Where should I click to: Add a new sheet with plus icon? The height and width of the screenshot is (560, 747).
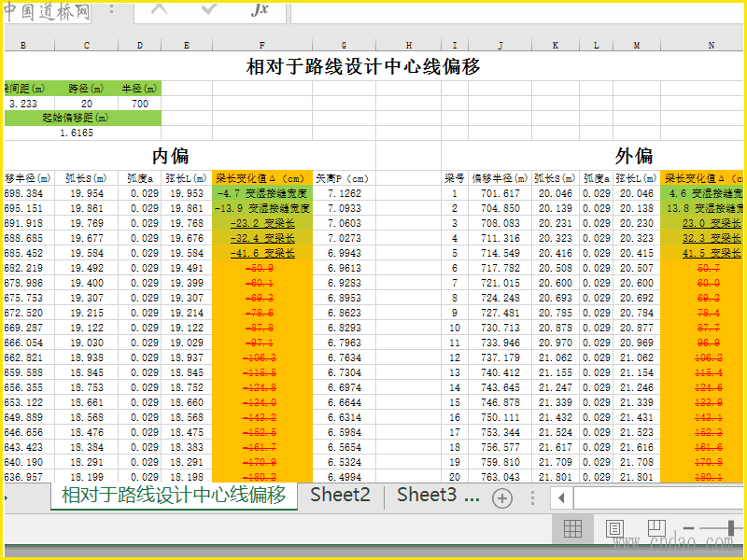(502, 498)
